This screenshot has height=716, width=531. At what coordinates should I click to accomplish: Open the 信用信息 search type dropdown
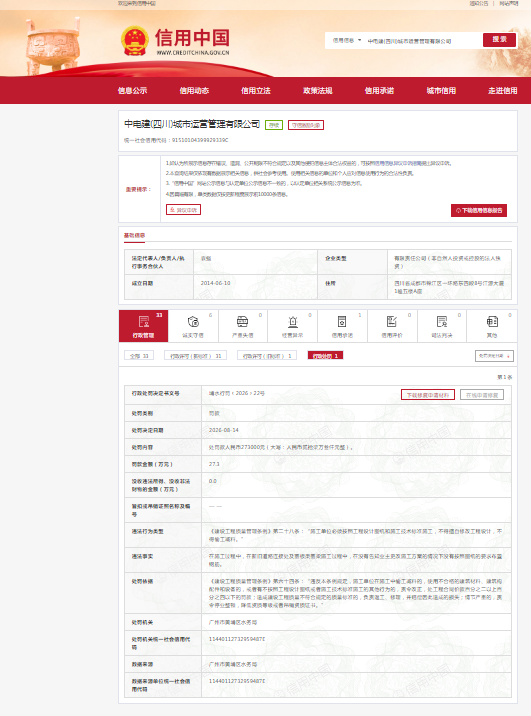347,40
